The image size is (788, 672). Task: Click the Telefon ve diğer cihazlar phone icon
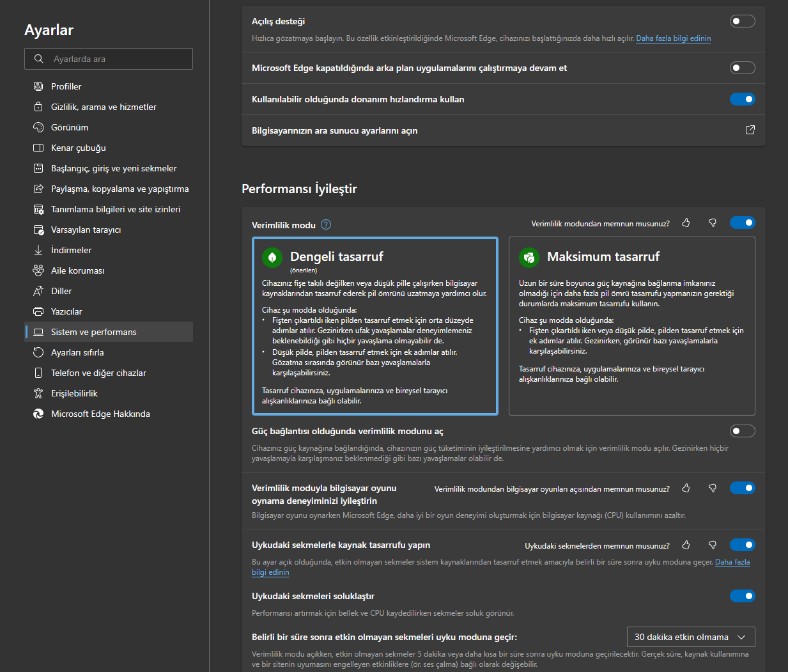coord(38,373)
